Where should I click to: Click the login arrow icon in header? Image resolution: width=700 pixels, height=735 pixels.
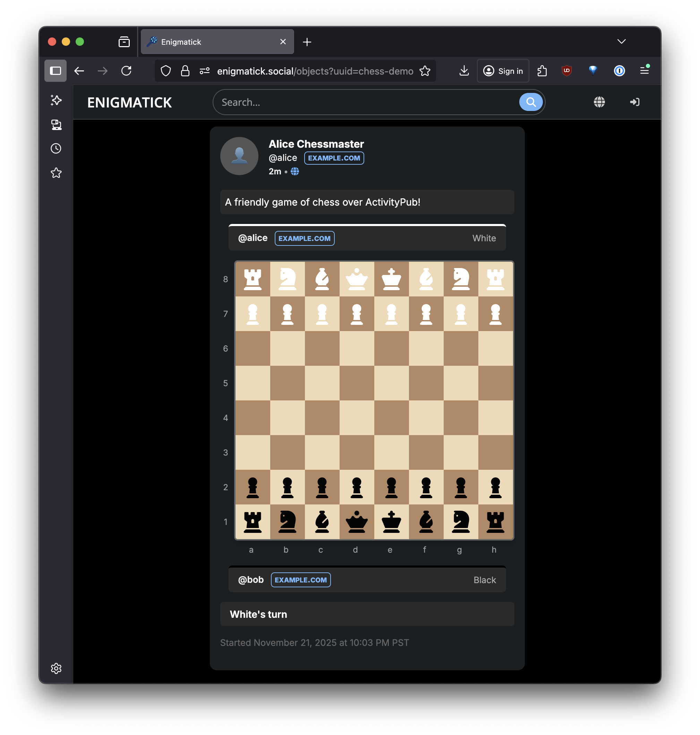[x=634, y=102]
